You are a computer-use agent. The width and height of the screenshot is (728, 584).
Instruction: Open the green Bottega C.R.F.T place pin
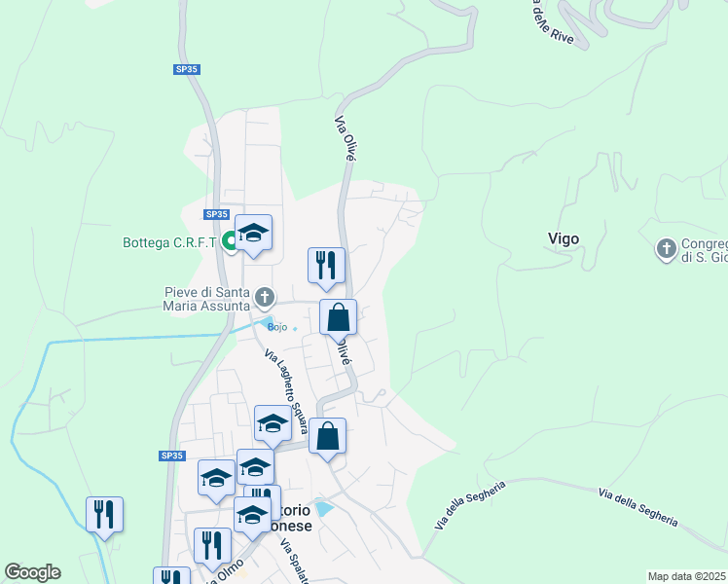(230, 241)
